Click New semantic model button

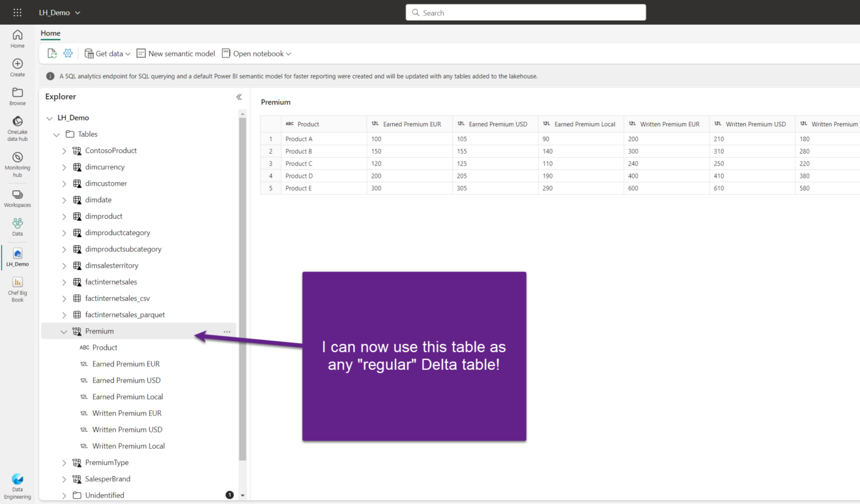pyautogui.click(x=176, y=53)
